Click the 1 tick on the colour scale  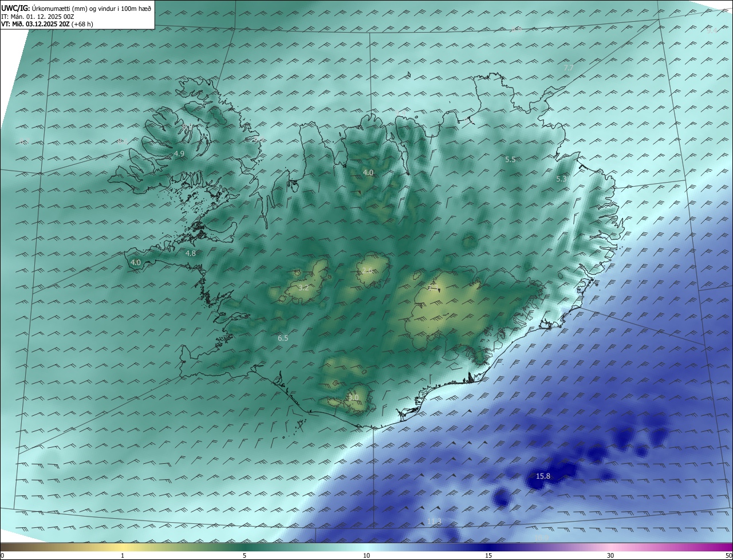point(123,555)
